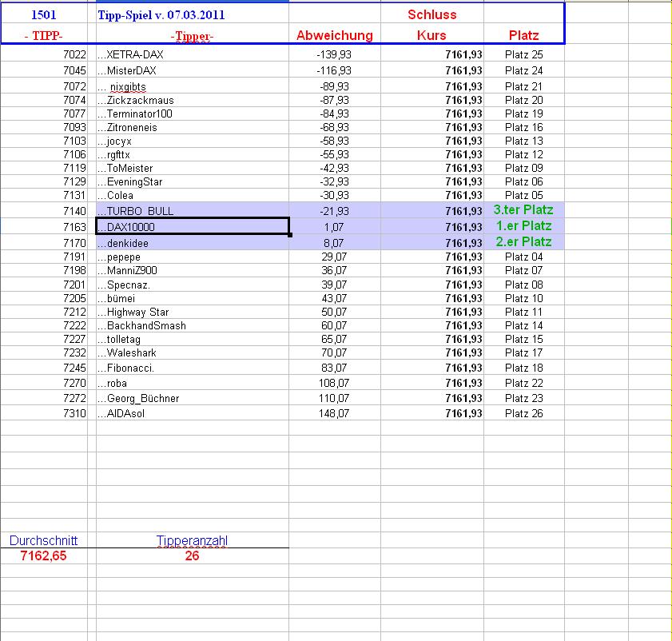Select the Zickzackmaus cell

click(193, 101)
